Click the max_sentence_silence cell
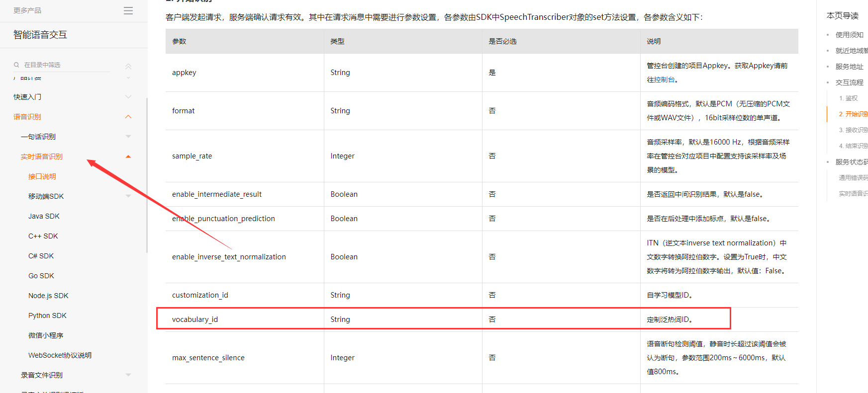 point(244,358)
